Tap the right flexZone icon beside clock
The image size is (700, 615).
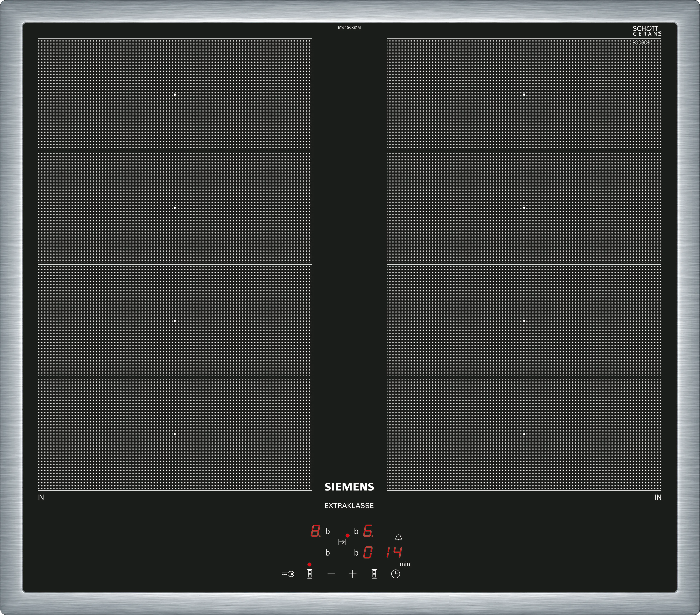point(374,574)
